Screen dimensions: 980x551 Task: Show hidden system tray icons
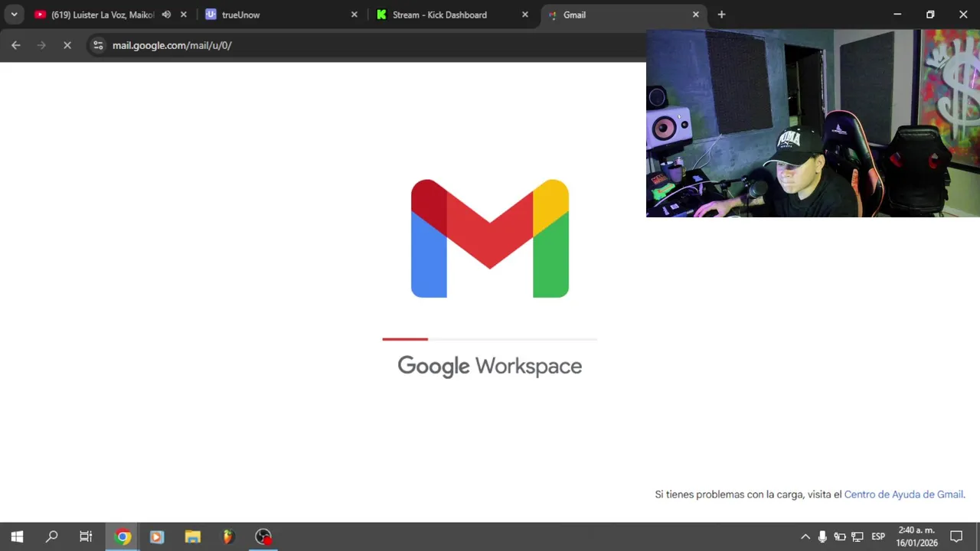pyautogui.click(x=805, y=536)
